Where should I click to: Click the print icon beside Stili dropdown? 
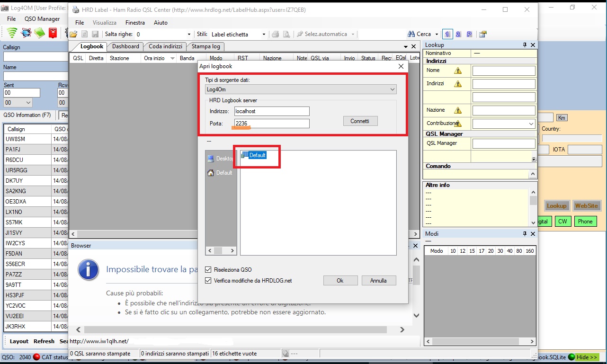[x=275, y=34]
